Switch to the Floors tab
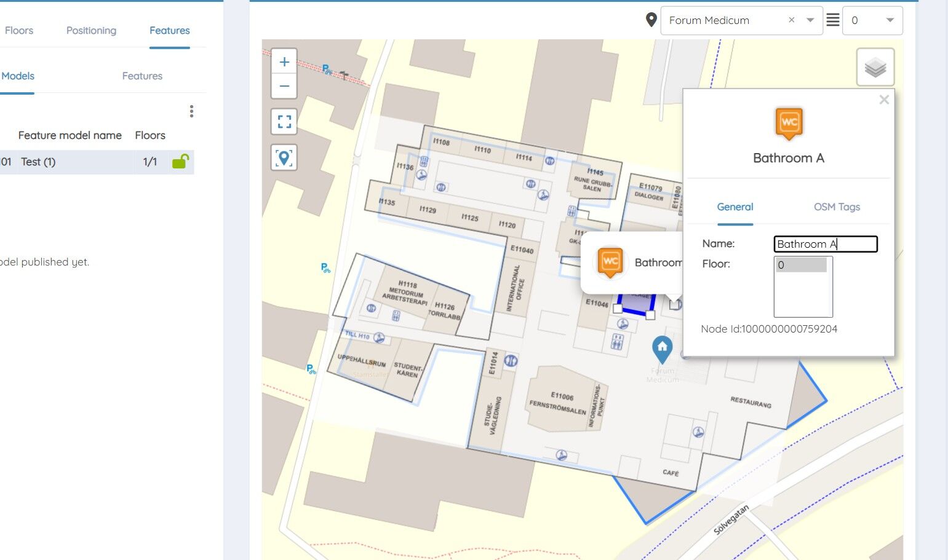The height and width of the screenshot is (560, 948). coord(19,31)
